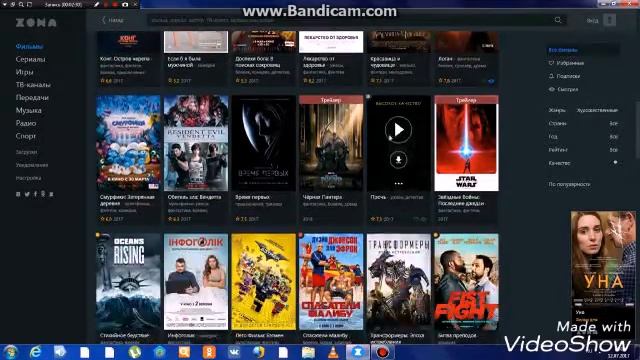This screenshot has width=640, height=360.
Task: Select the Все фильмы filter
Action: (x=563, y=50)
